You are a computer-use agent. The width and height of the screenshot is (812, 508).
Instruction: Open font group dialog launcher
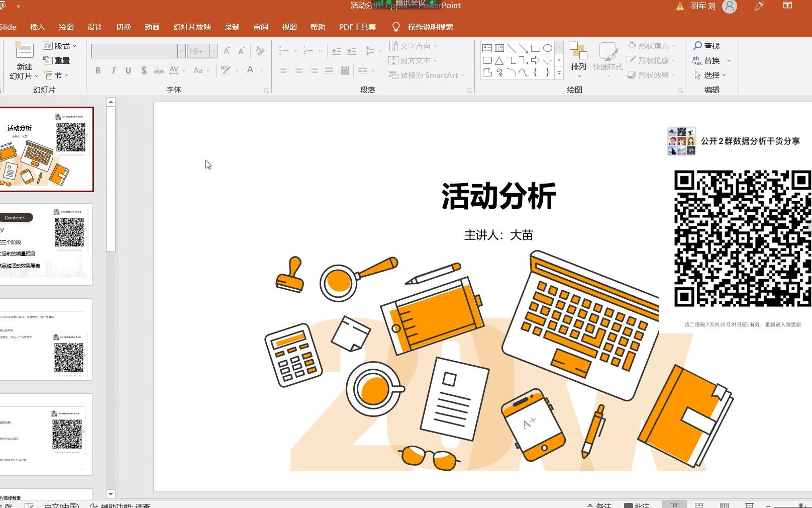267,91
